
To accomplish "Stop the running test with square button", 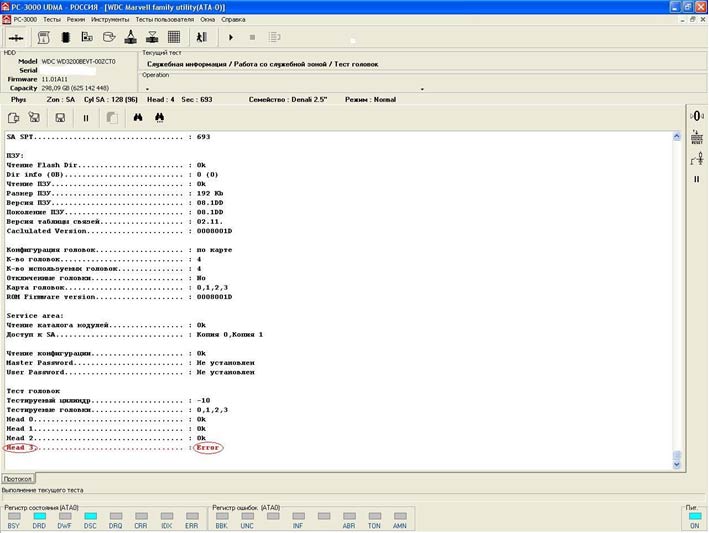I will [252, 38].
